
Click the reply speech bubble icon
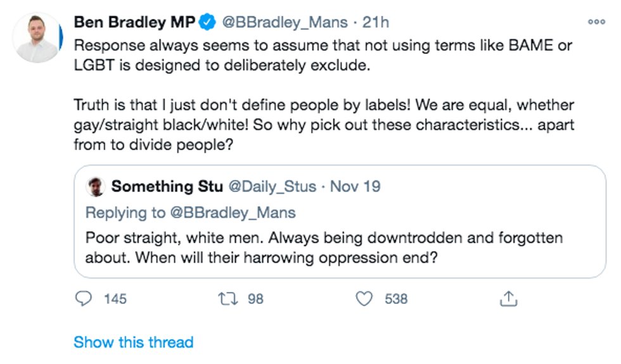tap(83, 299)
